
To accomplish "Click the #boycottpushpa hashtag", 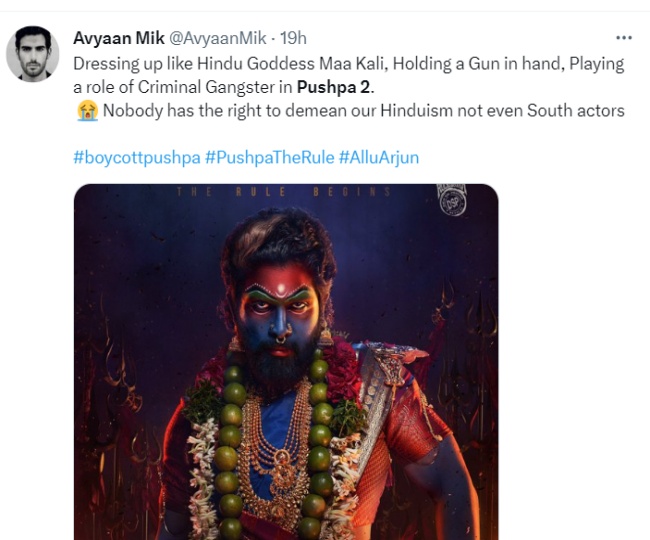I will (136, 158).
